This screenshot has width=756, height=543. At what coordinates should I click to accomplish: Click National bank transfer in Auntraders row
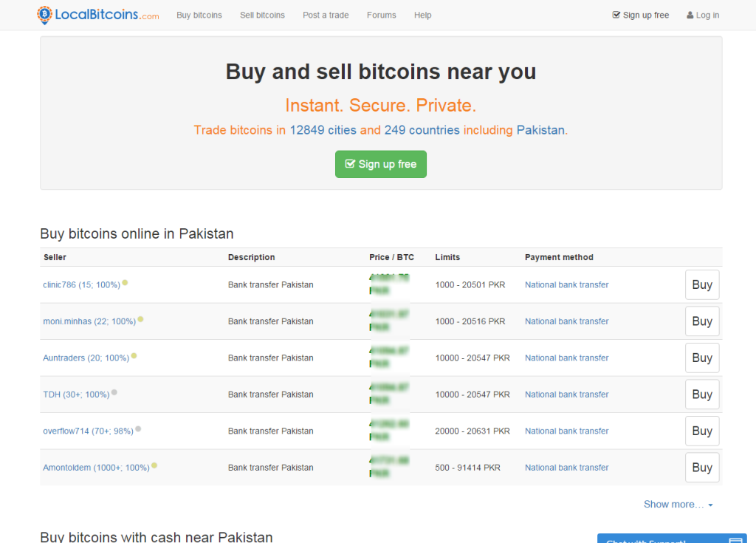pos(566,358)
